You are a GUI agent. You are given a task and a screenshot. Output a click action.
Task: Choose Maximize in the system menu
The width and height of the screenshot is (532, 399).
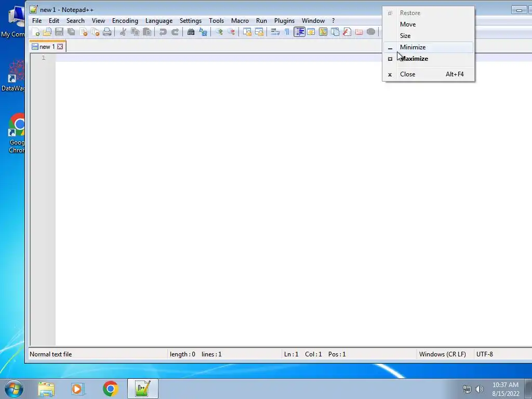428,59
